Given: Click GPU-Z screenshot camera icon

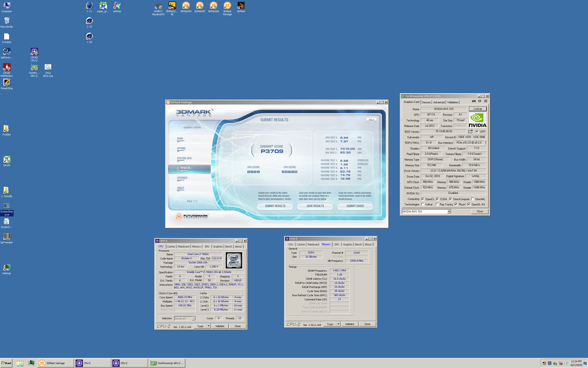Looking at the screenshot, I should [474, 101].
